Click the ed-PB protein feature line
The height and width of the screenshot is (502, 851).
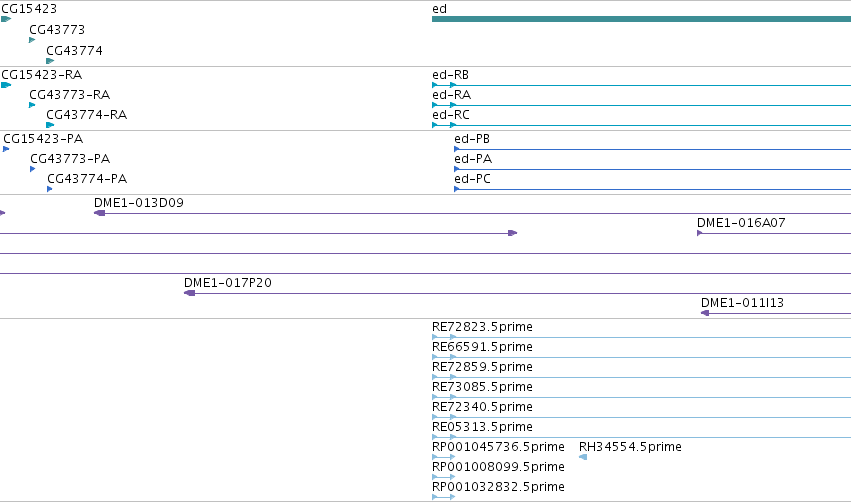point(652,149)
